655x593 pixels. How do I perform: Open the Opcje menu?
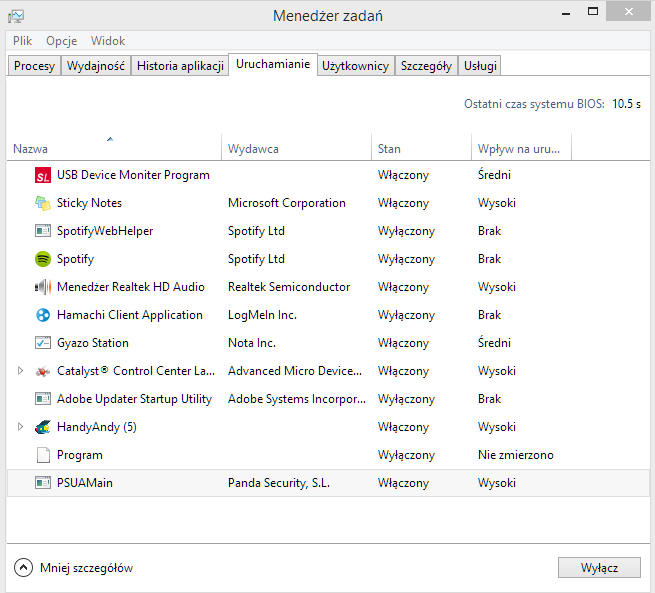61,41
